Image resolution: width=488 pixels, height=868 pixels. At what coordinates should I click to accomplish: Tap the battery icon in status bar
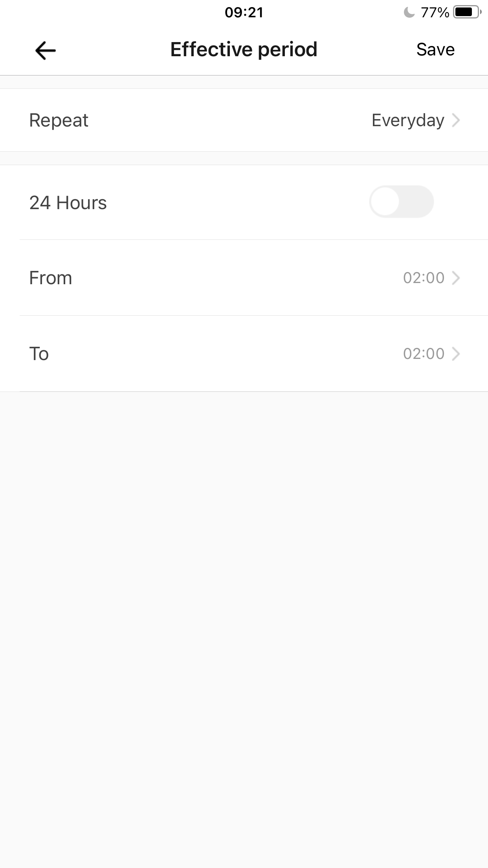tap(467, 13)
